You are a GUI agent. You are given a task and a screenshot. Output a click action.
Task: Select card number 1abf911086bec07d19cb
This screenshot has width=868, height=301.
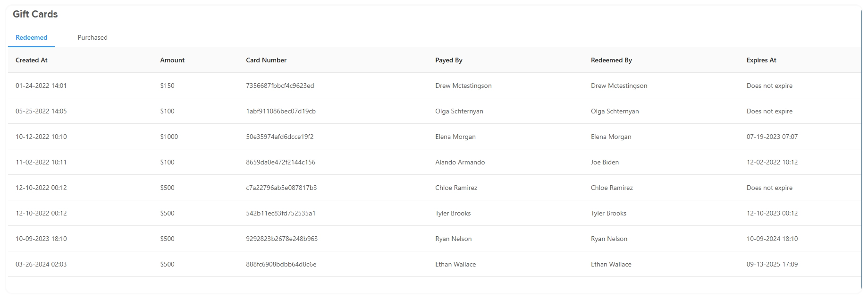[281, 111]
